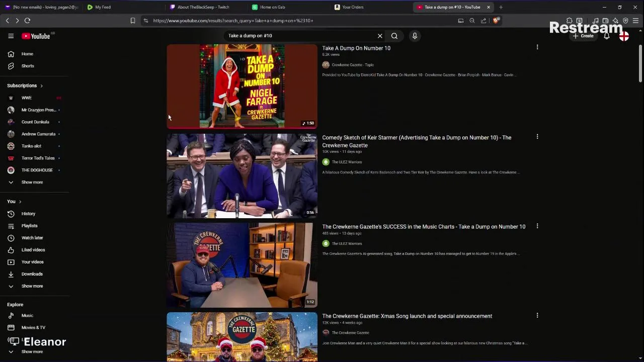644x362 pixels.
Task: Open Liked videos in the sidebar
Action: pyautogui.click(x=34, y=250)
